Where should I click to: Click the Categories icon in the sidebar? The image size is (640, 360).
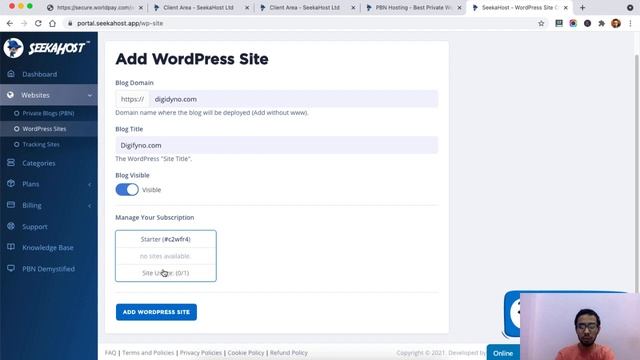click(x=11, y=162)
